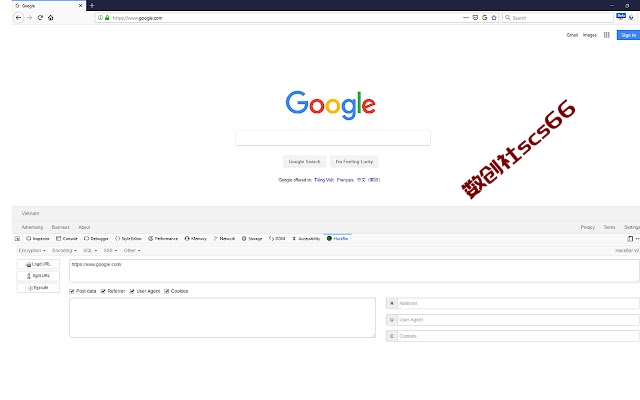Click the User Agent input field
The width and height of the screenshot is (640, 400).
[518, 320]
